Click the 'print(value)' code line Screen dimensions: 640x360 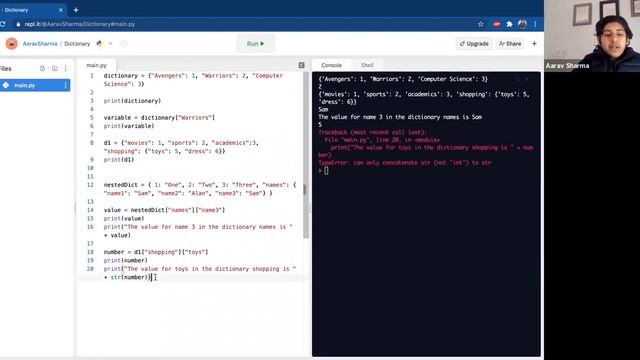pos(124,218)
